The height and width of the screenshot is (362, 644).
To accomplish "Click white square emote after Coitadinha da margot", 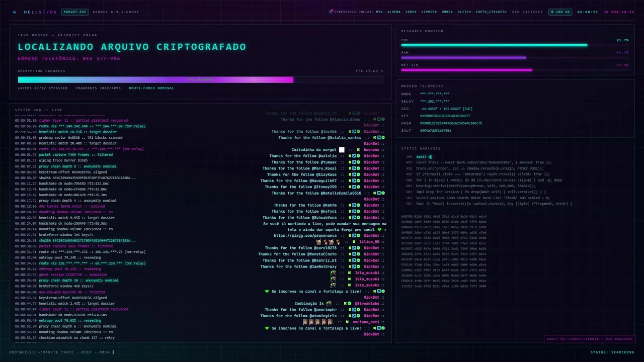I will tap(342, 150).
